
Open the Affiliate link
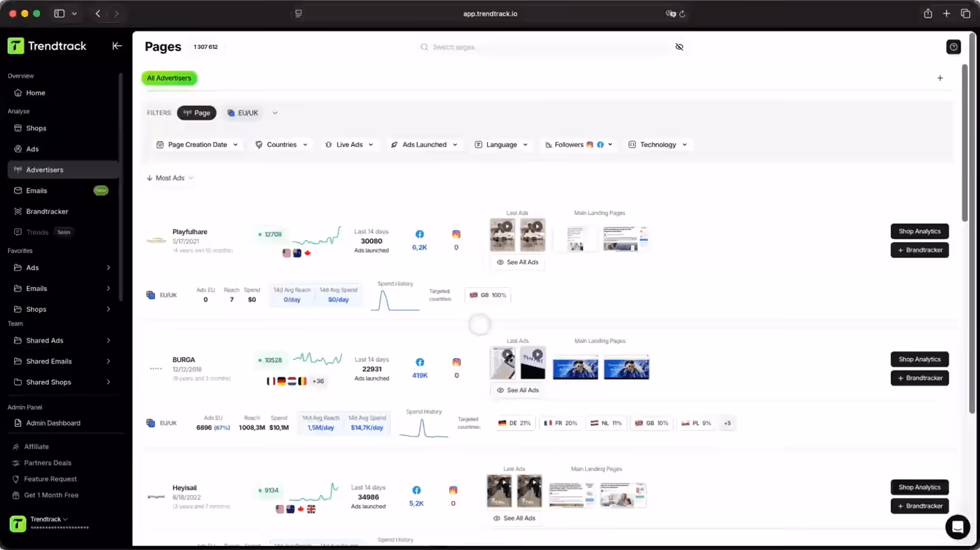(36, 447)
